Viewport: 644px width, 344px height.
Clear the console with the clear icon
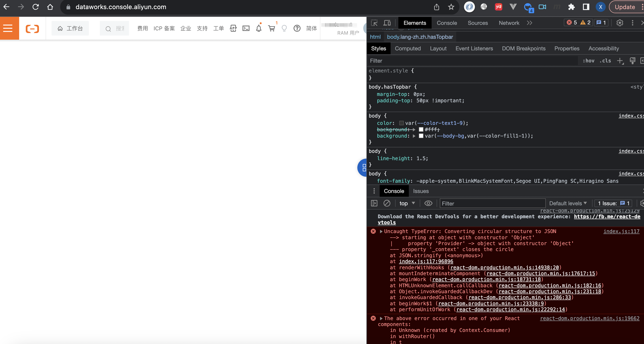(387, 203)
